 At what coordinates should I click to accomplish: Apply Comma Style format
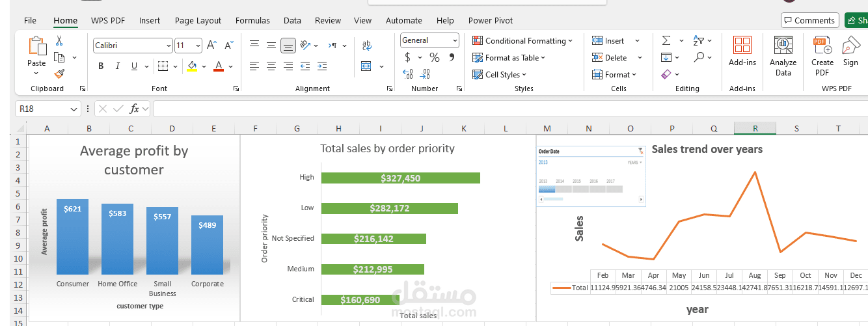tap(452, 57)
